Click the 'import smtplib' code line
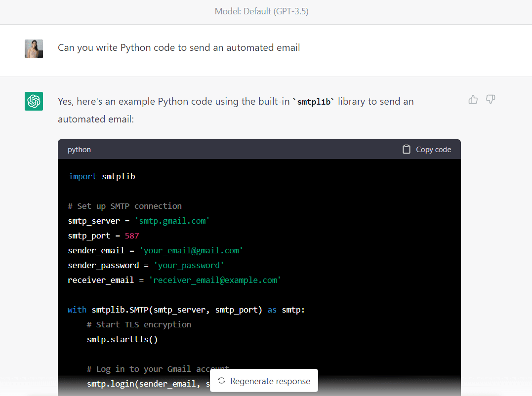This screenshot has height=396, width=532. coord(102,176)
